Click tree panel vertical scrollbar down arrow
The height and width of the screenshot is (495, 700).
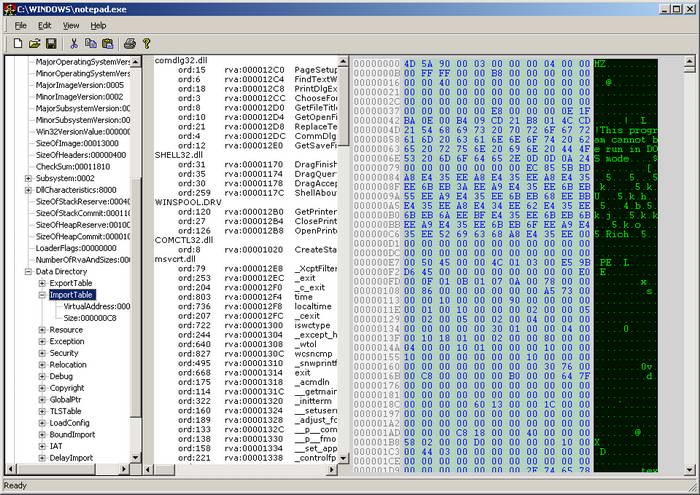coord(136,458)
